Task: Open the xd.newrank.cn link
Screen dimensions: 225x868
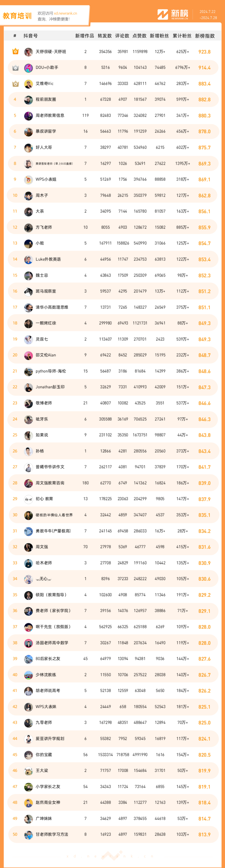Action: coord(65,14)
